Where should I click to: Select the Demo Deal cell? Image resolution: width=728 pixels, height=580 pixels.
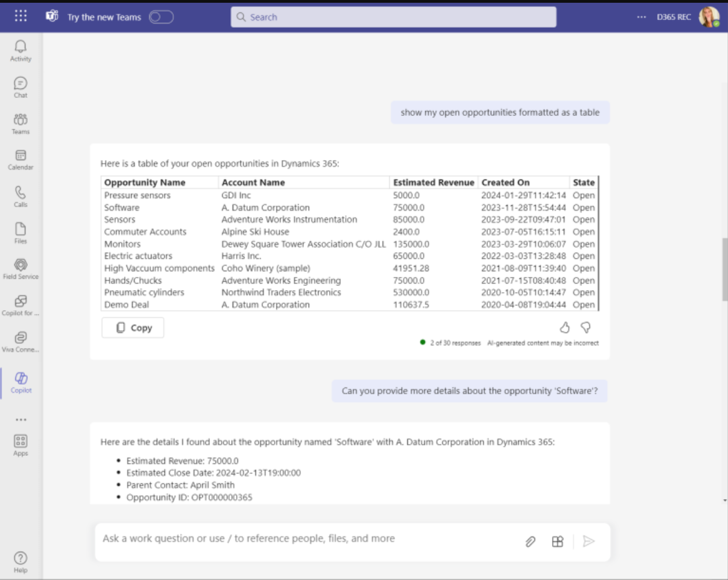click(126, 304)
